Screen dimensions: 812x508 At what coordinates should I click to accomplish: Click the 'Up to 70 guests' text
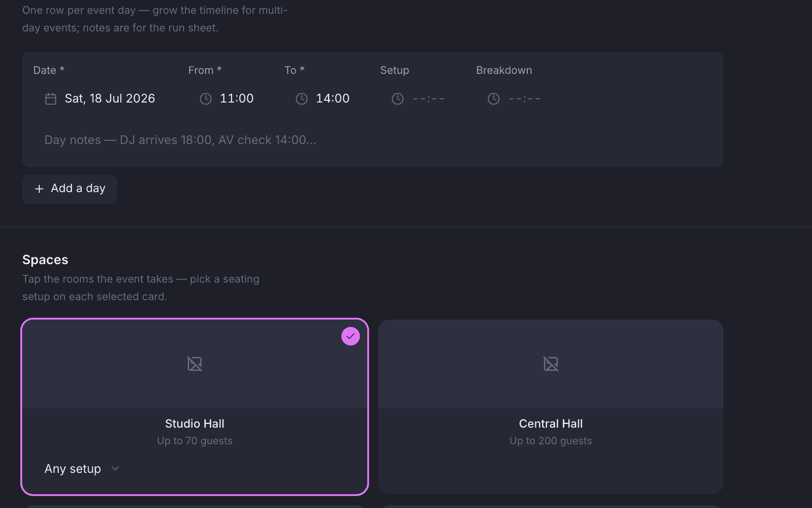coord(195,441)
